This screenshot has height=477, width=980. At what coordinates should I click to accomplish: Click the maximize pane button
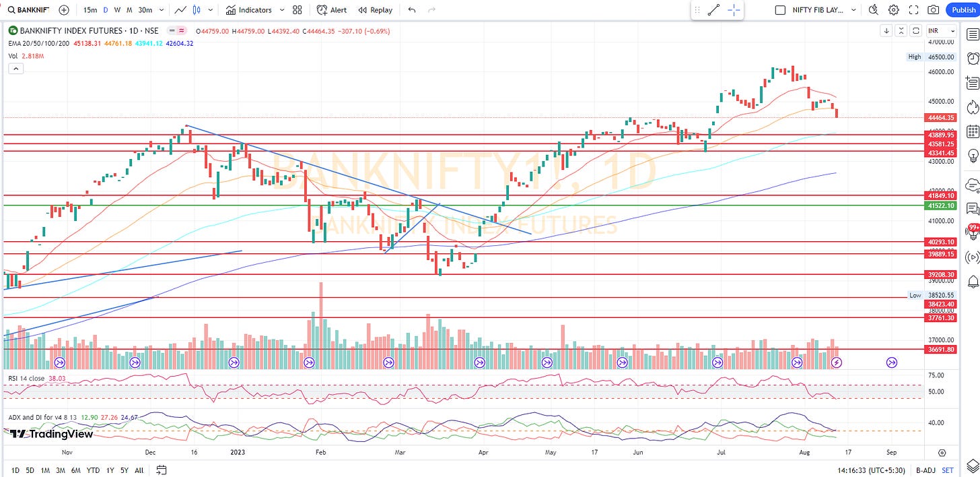(916, 31)
